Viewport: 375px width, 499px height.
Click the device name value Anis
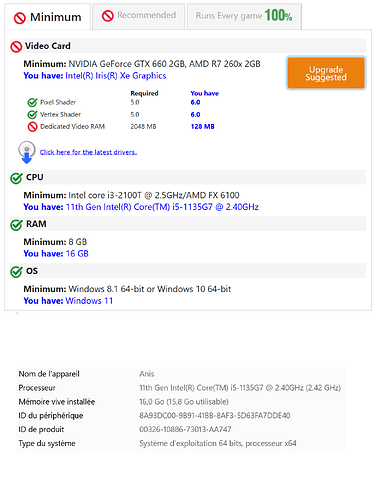[147, 374]
